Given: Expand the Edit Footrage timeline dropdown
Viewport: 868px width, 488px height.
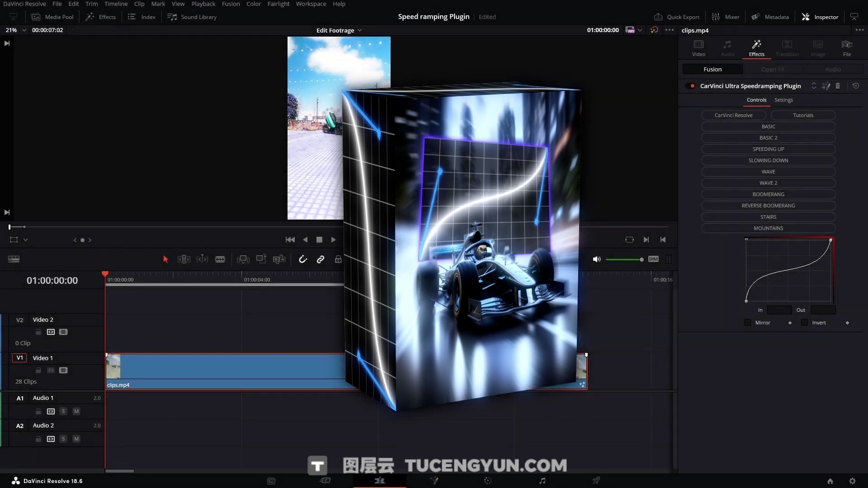Looking at the screenshot, I should (x=339, y=30).
